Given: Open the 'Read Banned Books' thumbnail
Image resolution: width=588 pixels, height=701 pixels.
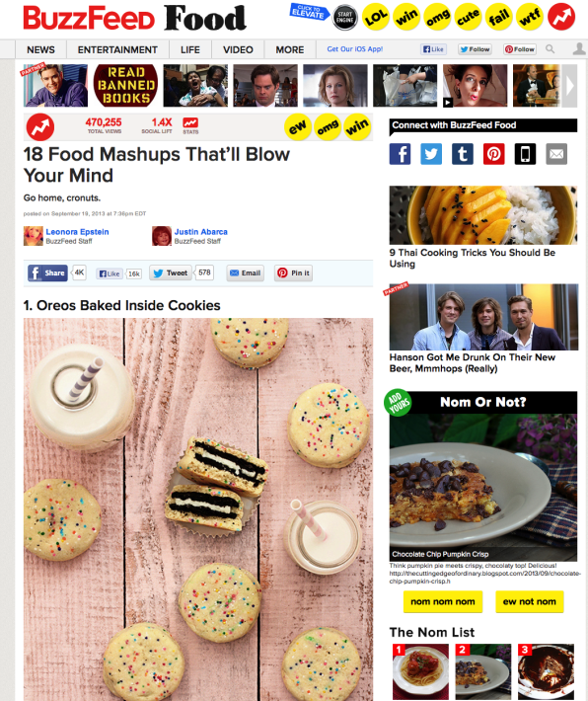Looking at the screenshot, I should (x=125, y=85).
